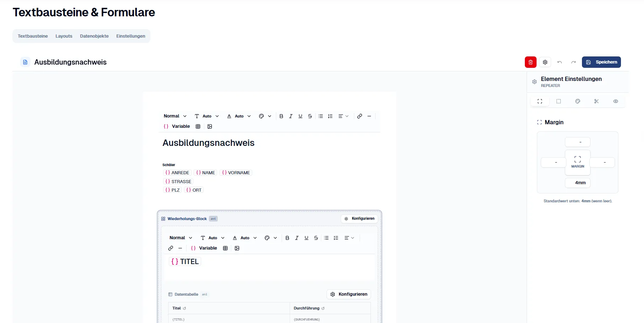Click the redo arrow icon

[573, 62]
